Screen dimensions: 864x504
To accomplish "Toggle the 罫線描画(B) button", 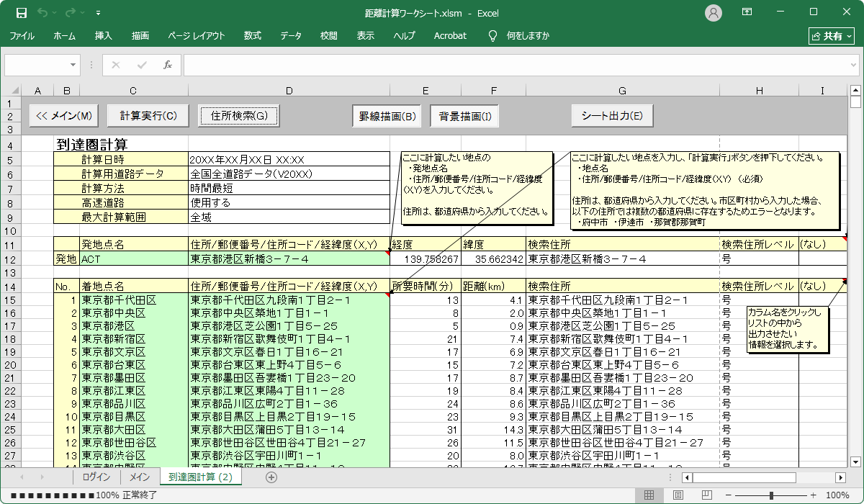I will [387, 116].
